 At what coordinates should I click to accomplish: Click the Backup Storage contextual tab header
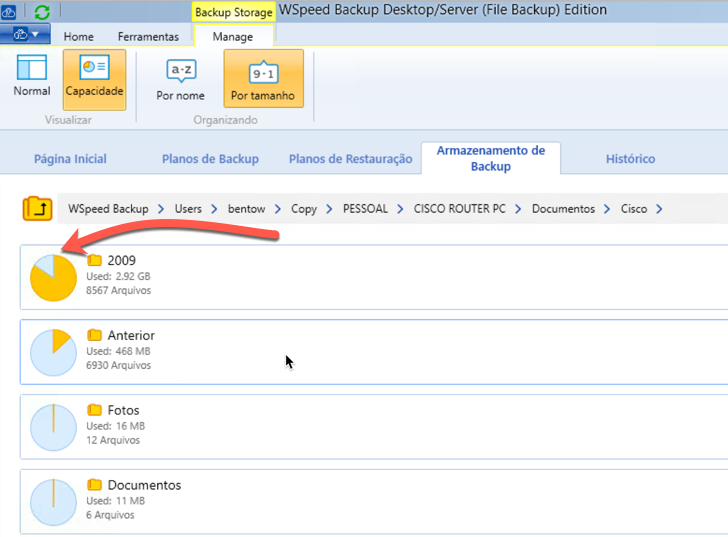tap(234, 12)
